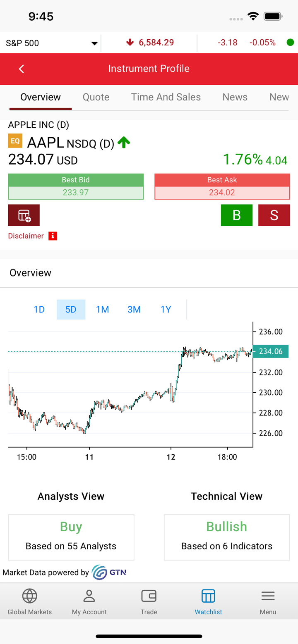Switch chart range to 1M

click(x=103, y=310)
